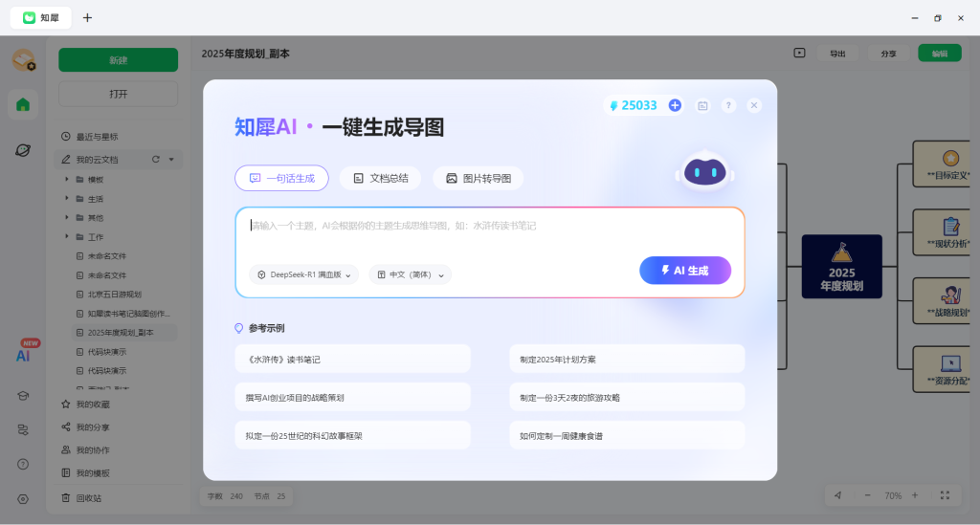Open the settings icon at sidebar bottom
This screenshot has width=980, height=525.
click(23, 499)
